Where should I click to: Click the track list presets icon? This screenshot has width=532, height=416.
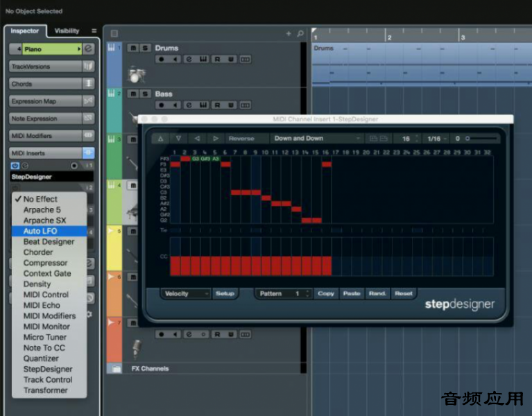tap(114, 33)
